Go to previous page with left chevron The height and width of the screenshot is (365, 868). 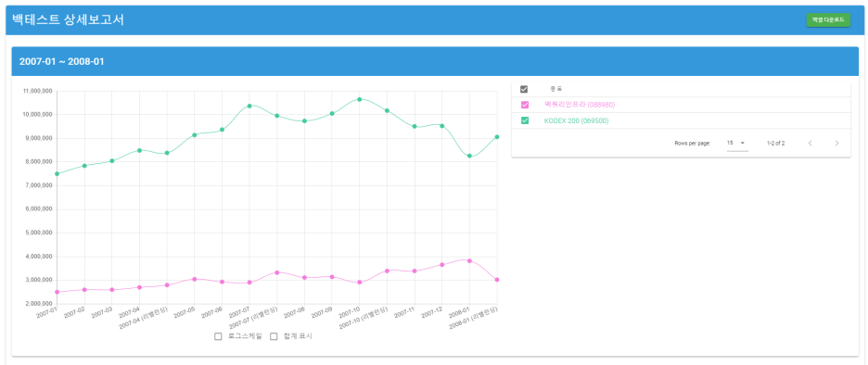tap(810, 144)
